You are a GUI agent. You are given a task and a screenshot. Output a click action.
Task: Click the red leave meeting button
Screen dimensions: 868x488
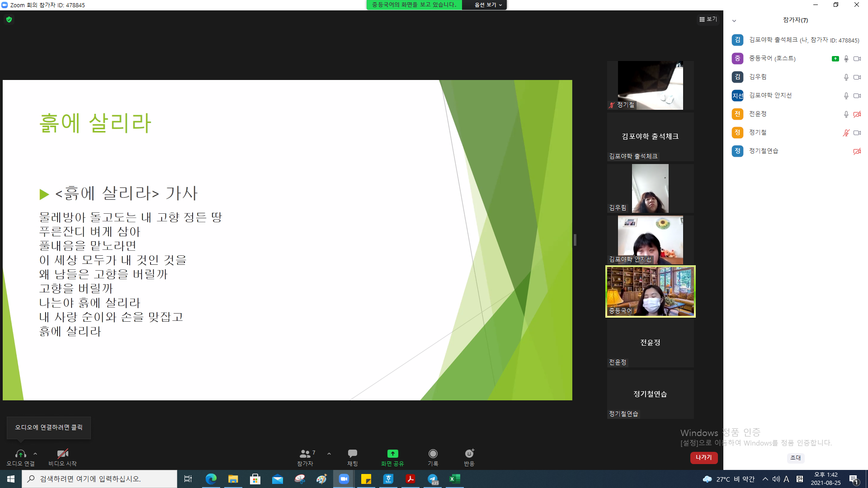pyautogui.click(x=704, y=458)
